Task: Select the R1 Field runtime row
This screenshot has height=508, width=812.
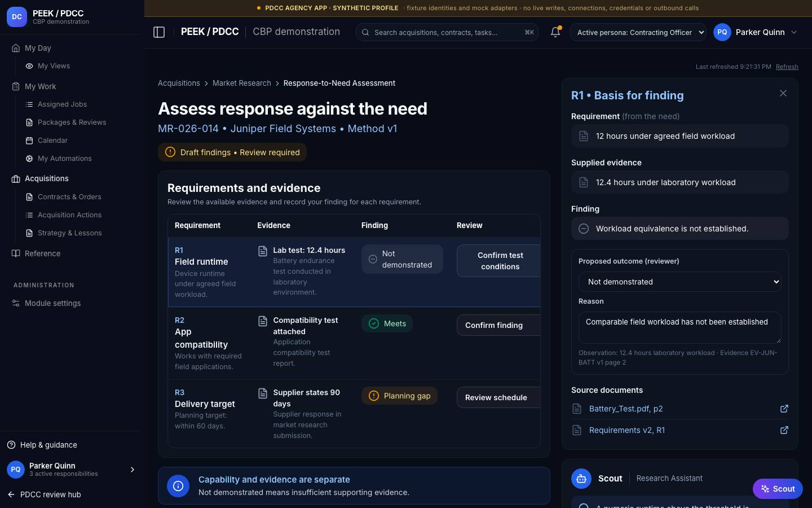Action: tap(354, 272)
